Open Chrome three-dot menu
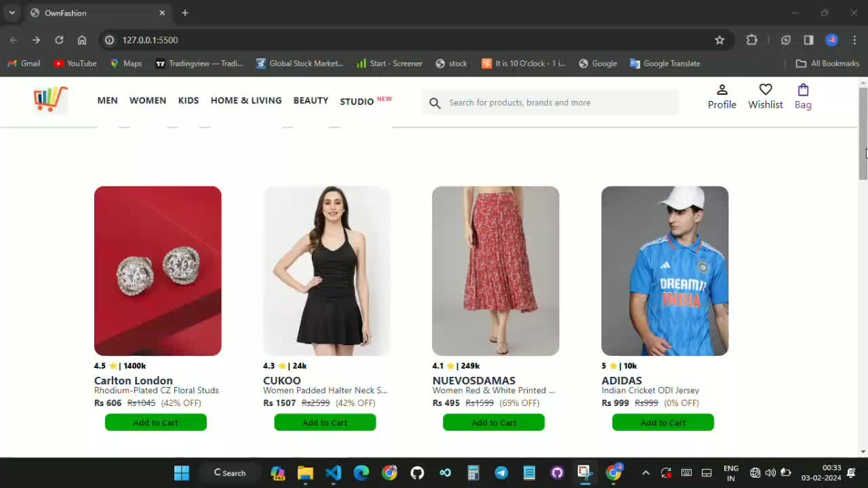Viewport: 868px width, 488px height. click(854, 40)
